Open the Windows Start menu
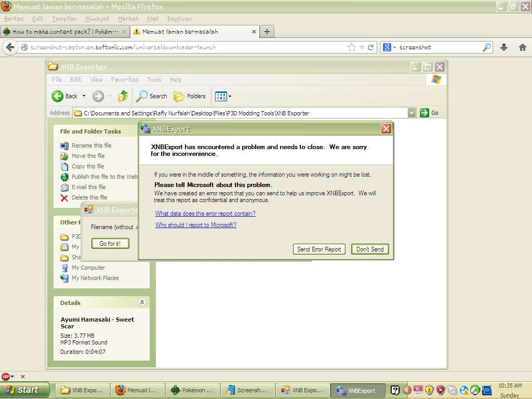532x399 pixels. [24, 390]
